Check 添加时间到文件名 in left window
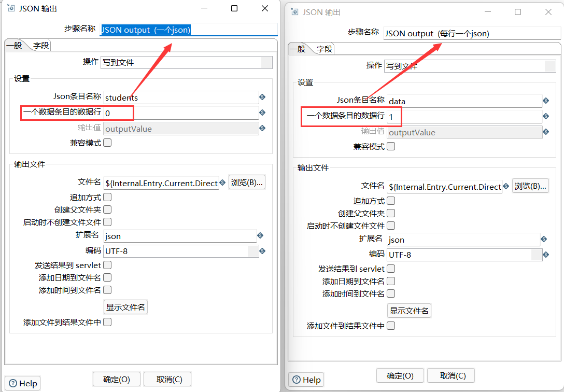Viewport: 564px width, 392px height. click(x=107, y=290)
